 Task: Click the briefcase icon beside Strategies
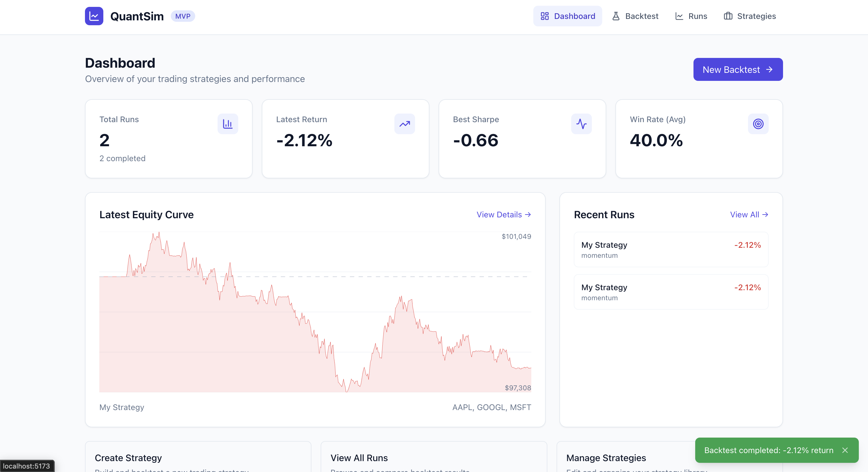728,16
